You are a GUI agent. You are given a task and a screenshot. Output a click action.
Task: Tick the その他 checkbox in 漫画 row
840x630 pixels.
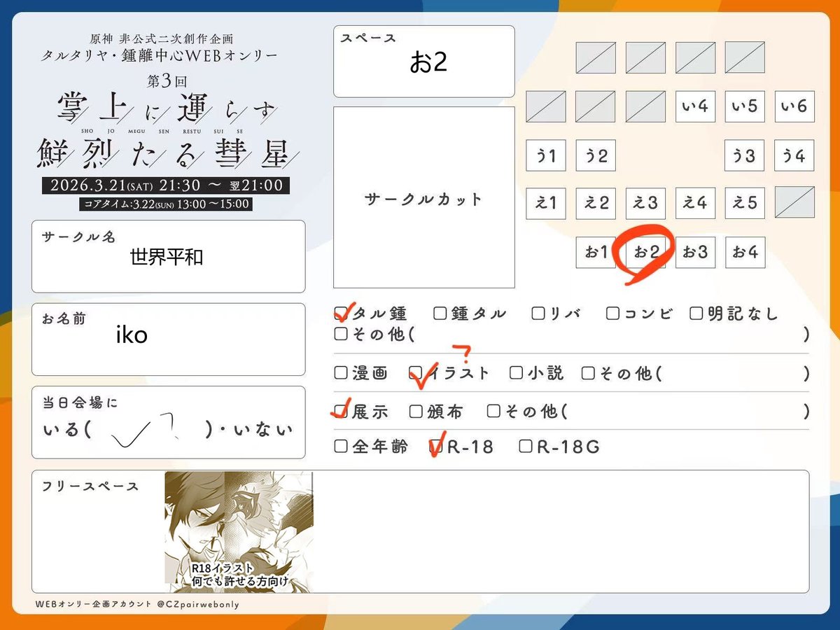(588, 372)
